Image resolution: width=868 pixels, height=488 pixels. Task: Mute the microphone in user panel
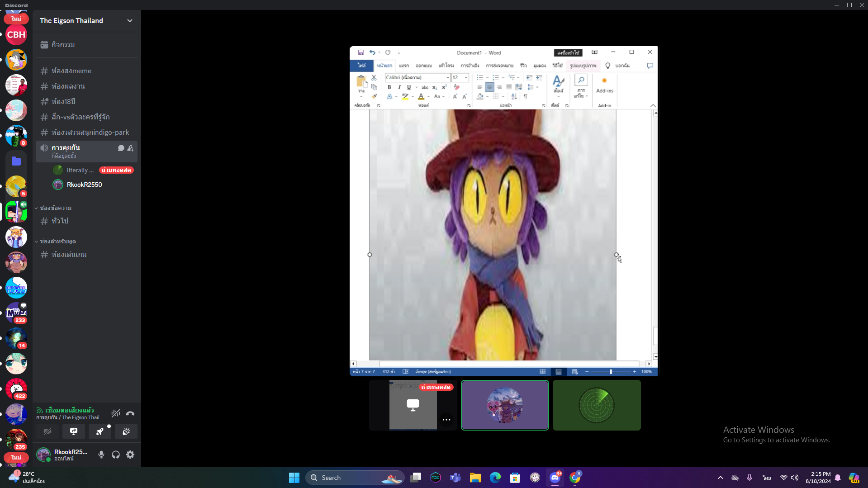click(x=101, y=455)
